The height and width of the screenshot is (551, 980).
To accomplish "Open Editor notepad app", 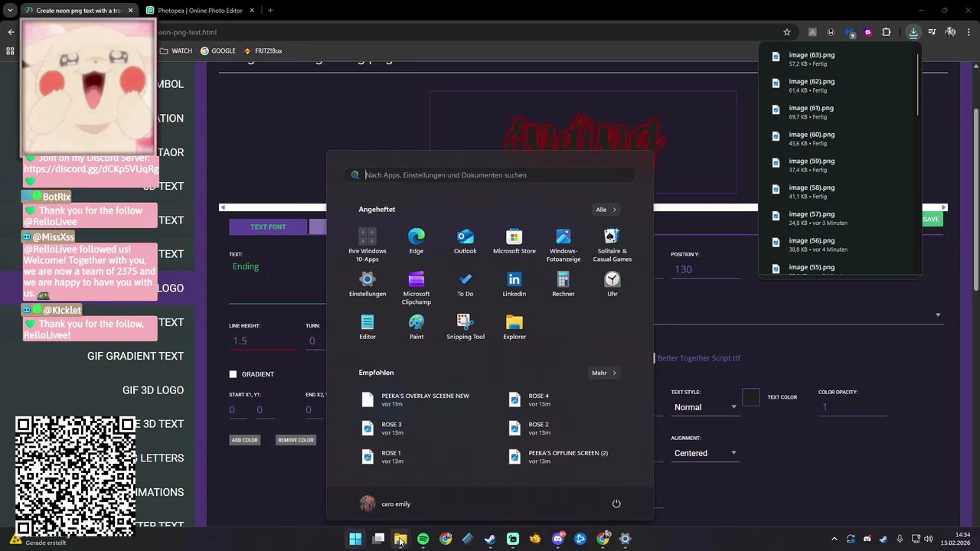I will point(367,328).
